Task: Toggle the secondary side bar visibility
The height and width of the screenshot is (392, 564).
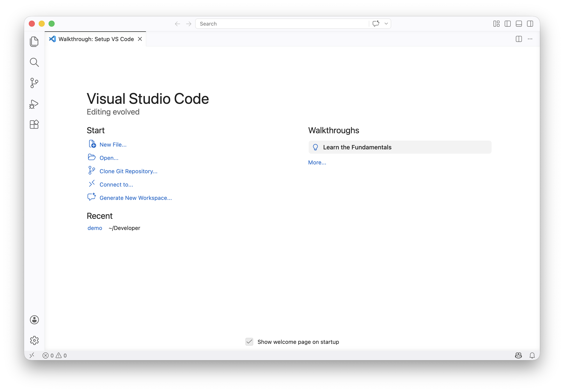Action: pos(530,24)
